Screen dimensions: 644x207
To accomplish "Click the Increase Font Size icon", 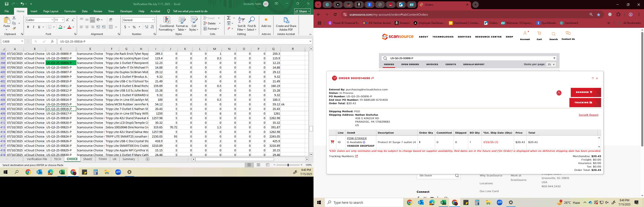I will (67, 20).
